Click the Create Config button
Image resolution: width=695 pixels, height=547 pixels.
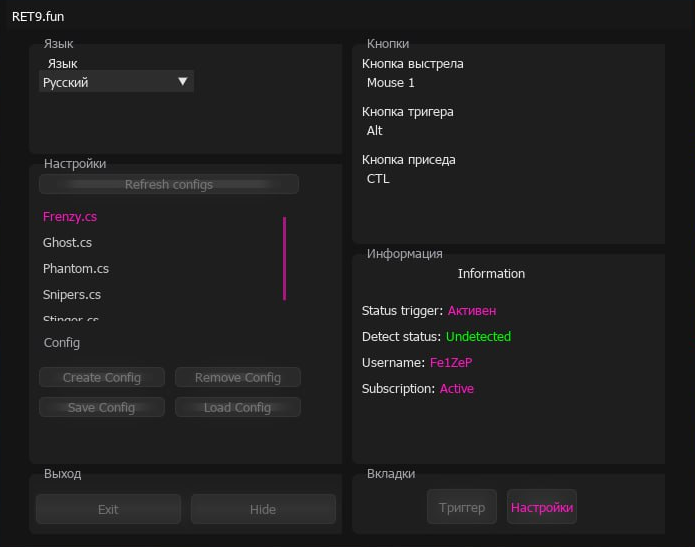tap(102, 377)
